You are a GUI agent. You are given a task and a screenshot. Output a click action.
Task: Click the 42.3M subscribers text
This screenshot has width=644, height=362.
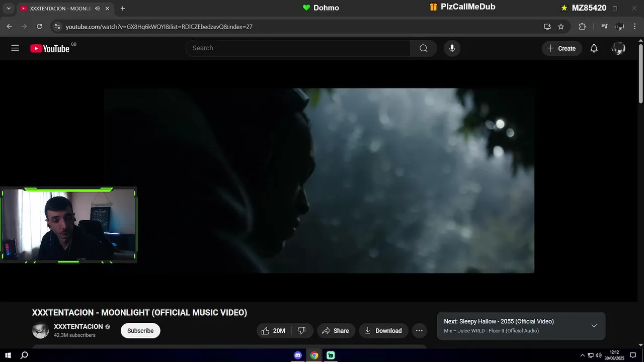point(74,335)
